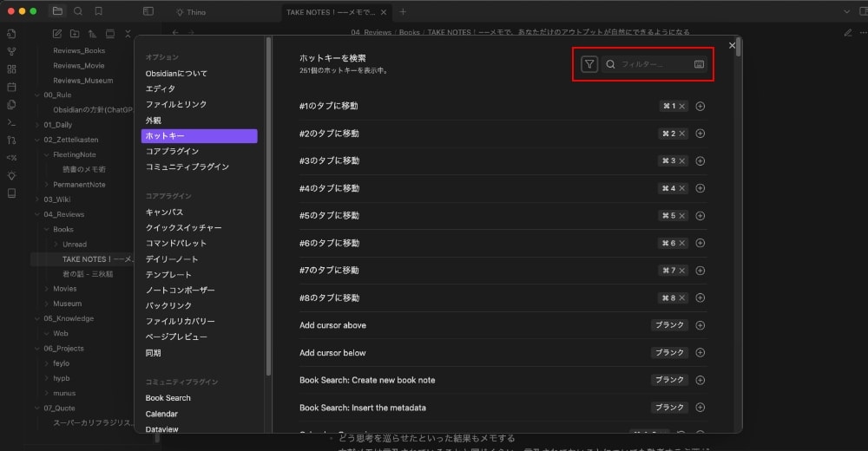Add hotkey for Add cursor below
Screen dimensions: 868x451
(700, 352)
